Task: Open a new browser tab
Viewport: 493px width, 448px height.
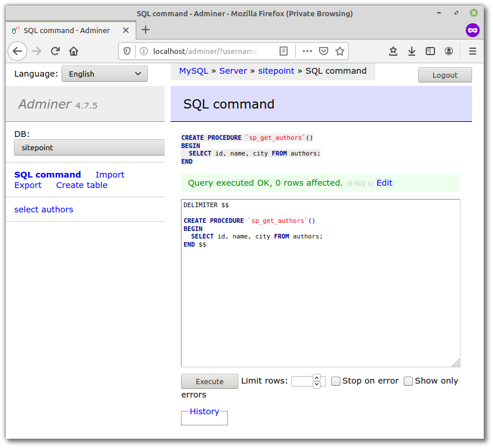Action: pyautogui.click(x=146, y=30)
